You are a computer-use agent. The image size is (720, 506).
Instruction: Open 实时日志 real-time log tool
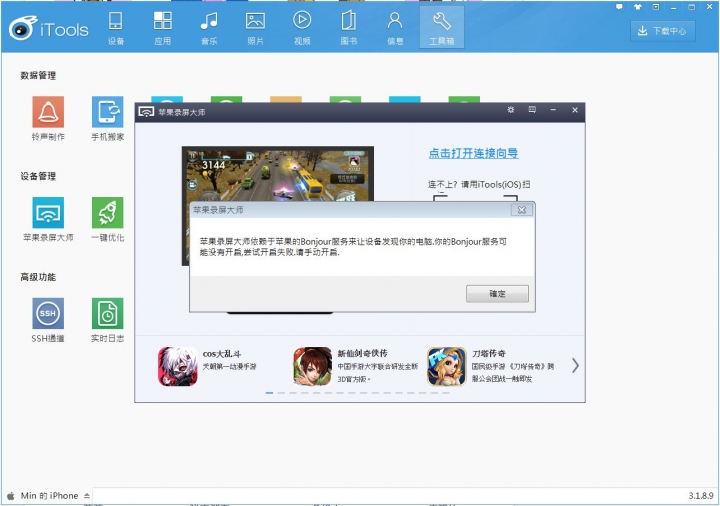pyautogui.click(x=107, y=320)
